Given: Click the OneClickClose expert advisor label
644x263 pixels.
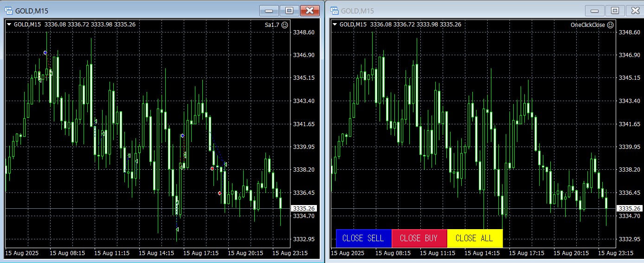Looking at the screenshot, I should 588,25.
